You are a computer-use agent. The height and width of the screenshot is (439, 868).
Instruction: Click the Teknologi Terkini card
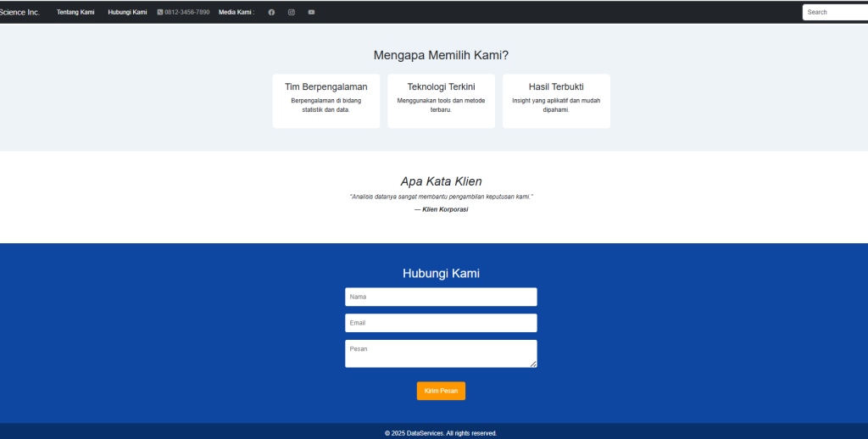click(x=441, y=101)
